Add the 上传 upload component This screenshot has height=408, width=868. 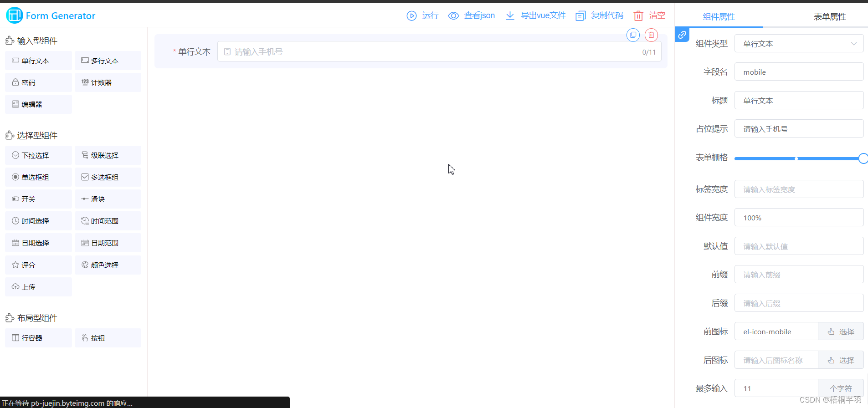coord(38,287)
